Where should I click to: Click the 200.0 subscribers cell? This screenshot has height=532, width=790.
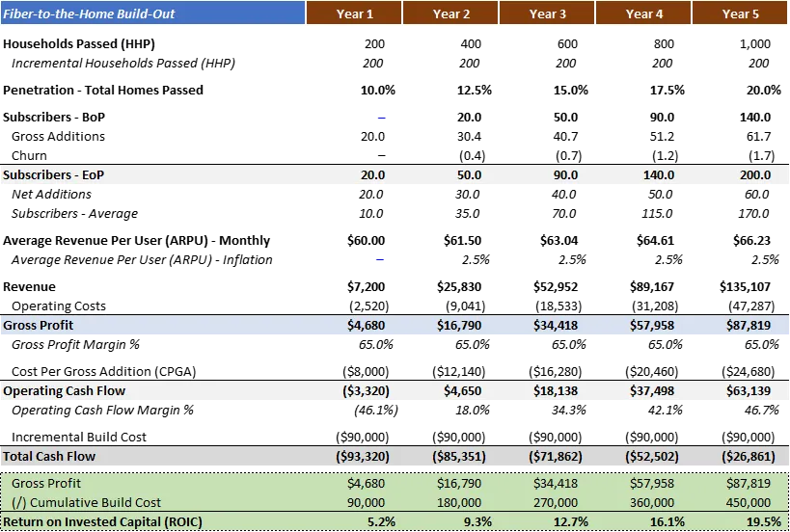coord(755,175)
